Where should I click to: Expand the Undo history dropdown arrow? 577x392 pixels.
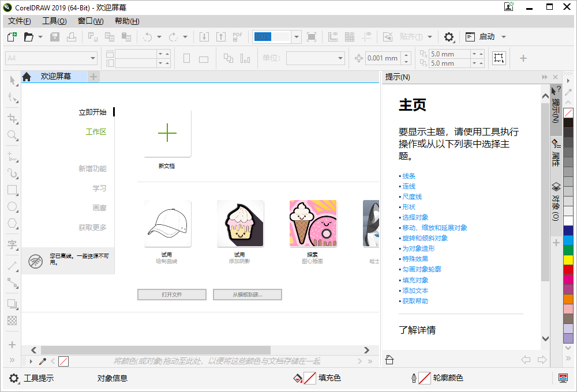[x=159, y=37]
